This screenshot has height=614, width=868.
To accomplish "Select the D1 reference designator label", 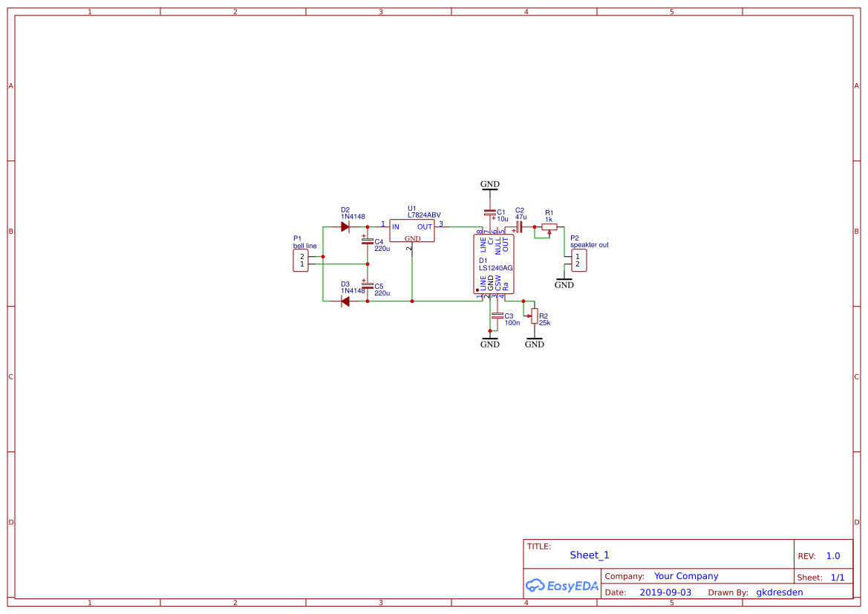I will tap(483, 261).
